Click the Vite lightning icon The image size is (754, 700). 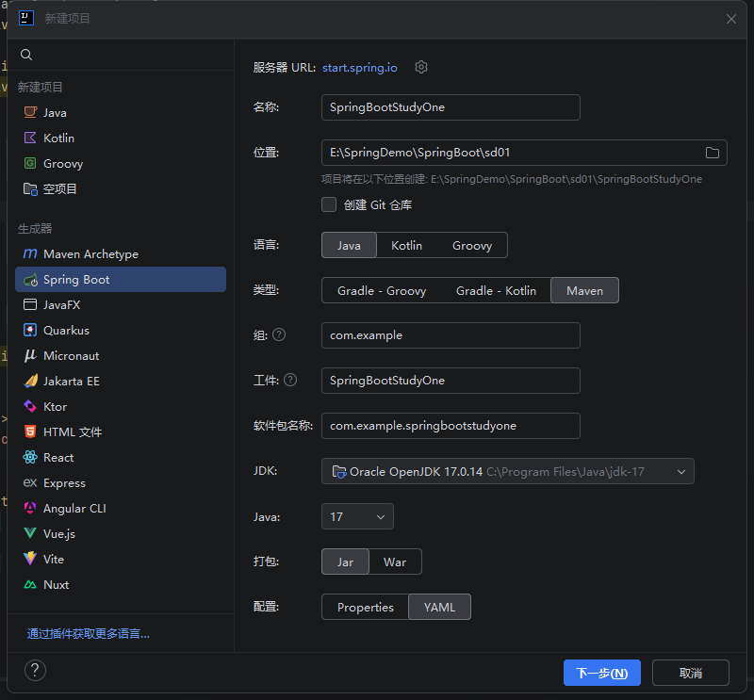(30, 559)
